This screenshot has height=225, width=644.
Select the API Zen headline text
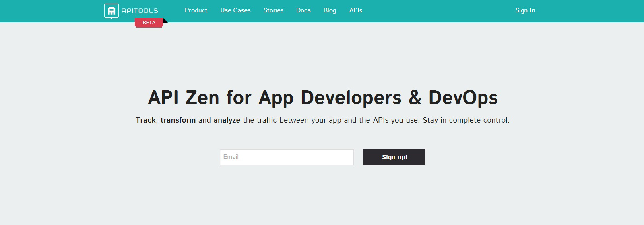[x=323, y=98]
